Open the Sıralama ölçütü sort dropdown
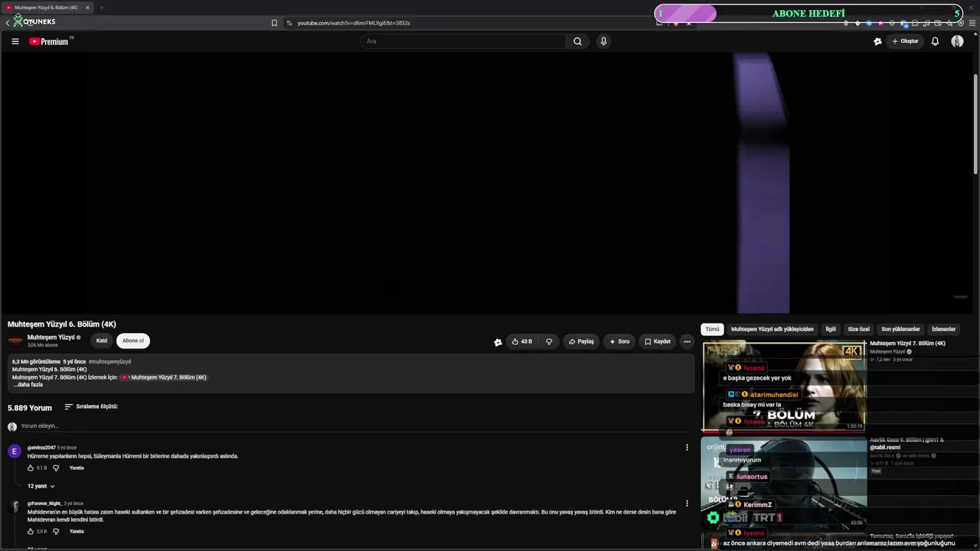 (x=91, y=407)
